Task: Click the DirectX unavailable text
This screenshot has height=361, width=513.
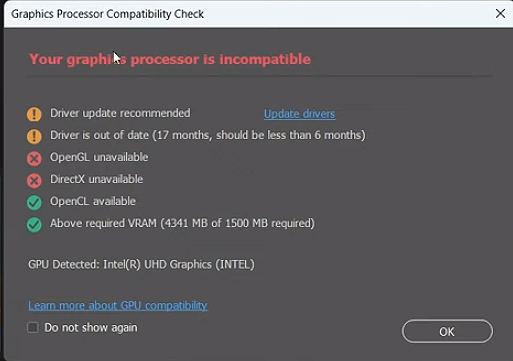Action: (x=96, y=179)
